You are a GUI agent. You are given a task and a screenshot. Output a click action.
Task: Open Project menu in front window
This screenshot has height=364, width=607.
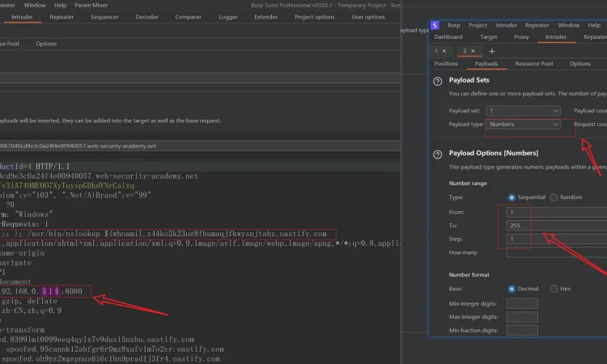478,25
